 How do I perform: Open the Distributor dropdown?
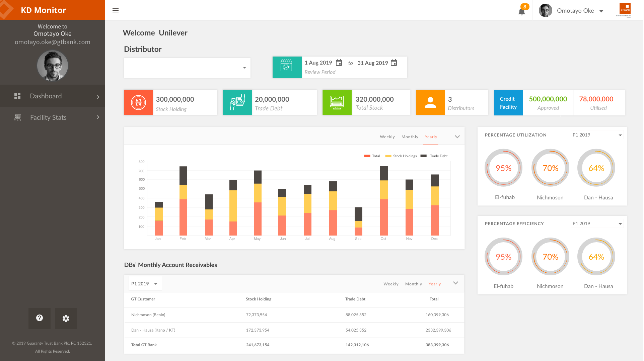187,68
